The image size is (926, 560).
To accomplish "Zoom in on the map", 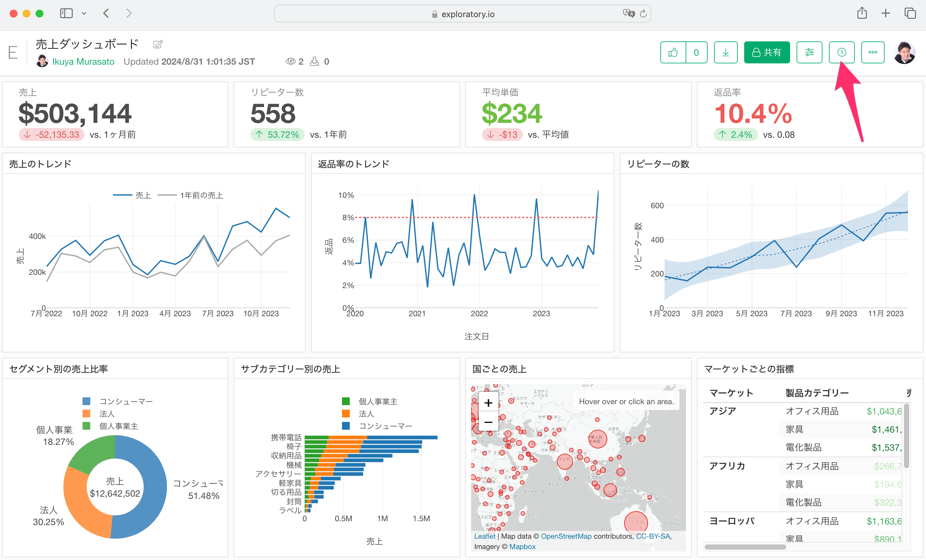I will (488, 403).
